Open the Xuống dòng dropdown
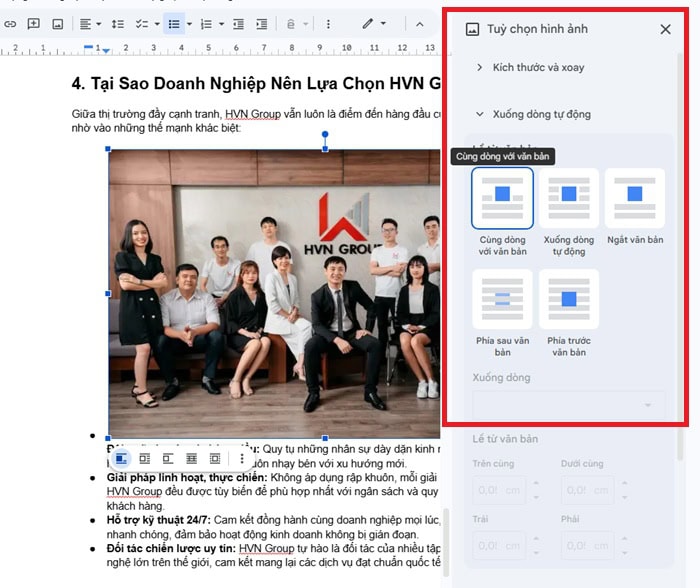The image size is (700, 588). tap(569, 405)
